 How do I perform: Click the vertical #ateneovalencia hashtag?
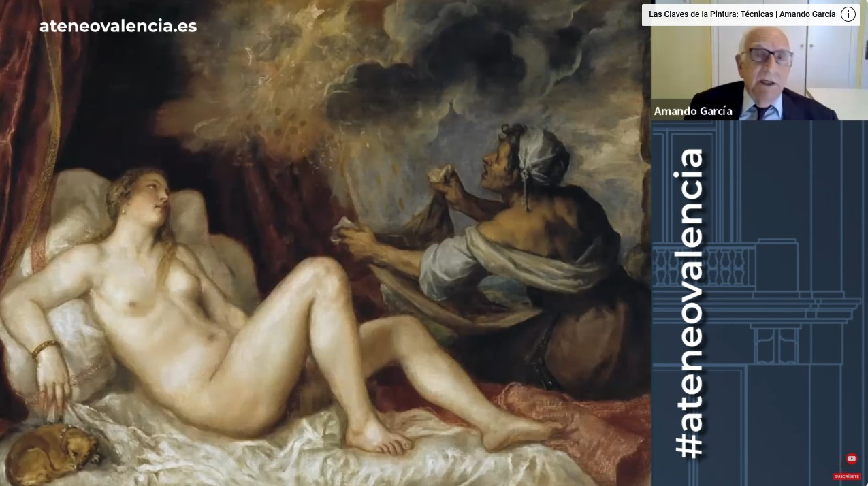coord(689,303)
